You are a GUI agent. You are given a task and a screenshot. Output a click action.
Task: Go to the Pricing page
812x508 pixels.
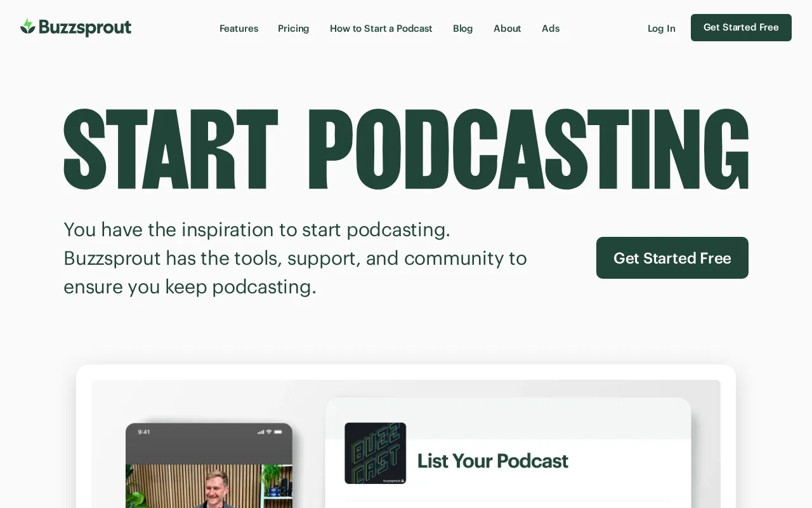click(x=293, y=29)
